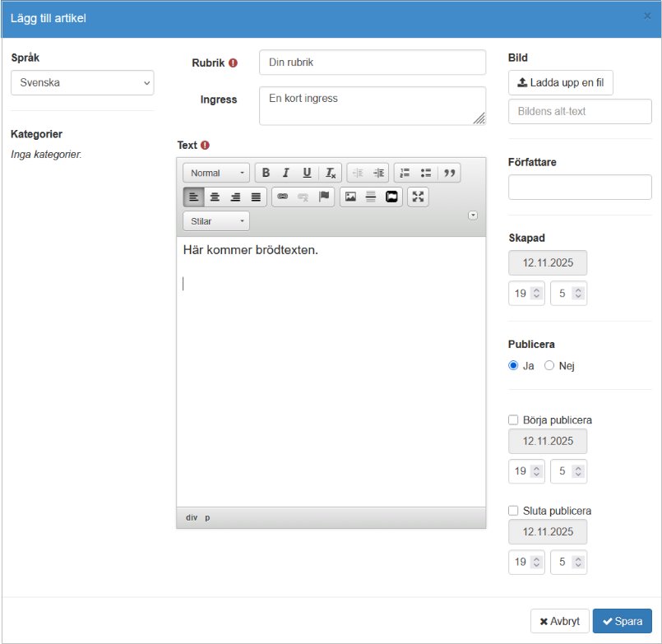
Task: Insert a link with the link icon
Action: coord(282,197)
